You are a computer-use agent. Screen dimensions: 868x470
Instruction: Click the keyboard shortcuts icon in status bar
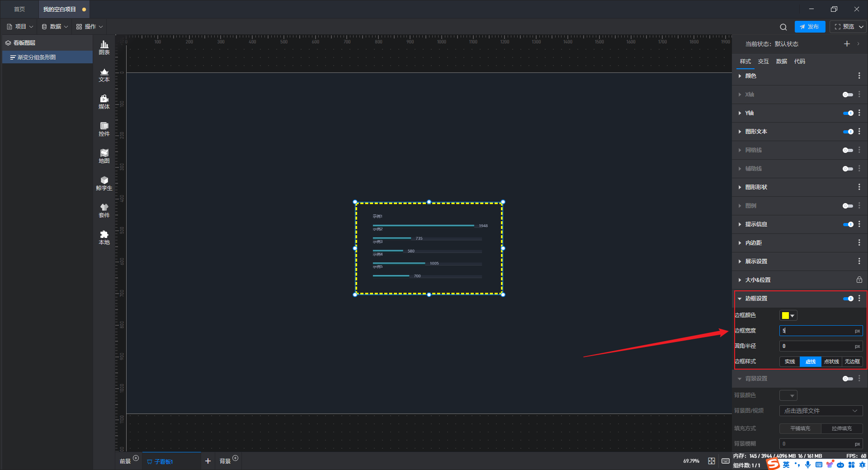pos(726,461)
